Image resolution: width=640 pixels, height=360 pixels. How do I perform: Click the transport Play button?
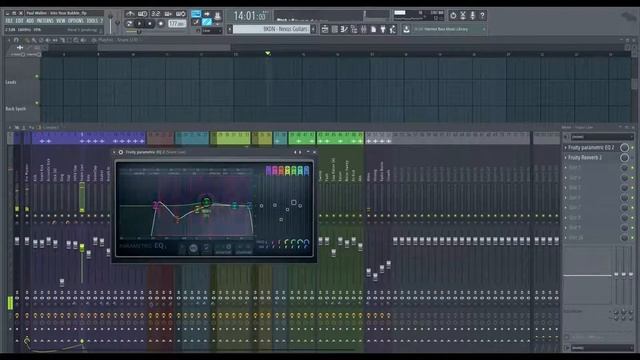[x=140, y=24]
